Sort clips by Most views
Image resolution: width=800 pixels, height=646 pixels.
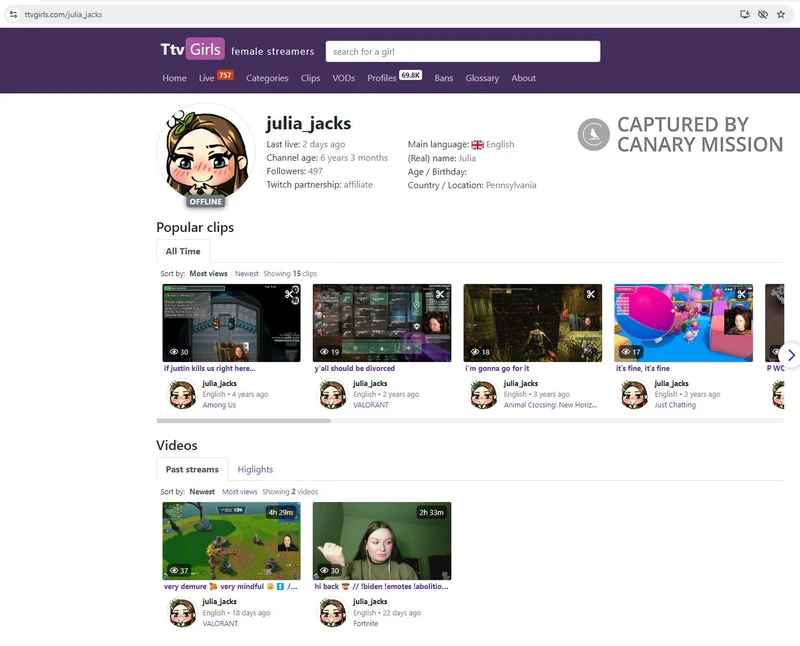208,273
